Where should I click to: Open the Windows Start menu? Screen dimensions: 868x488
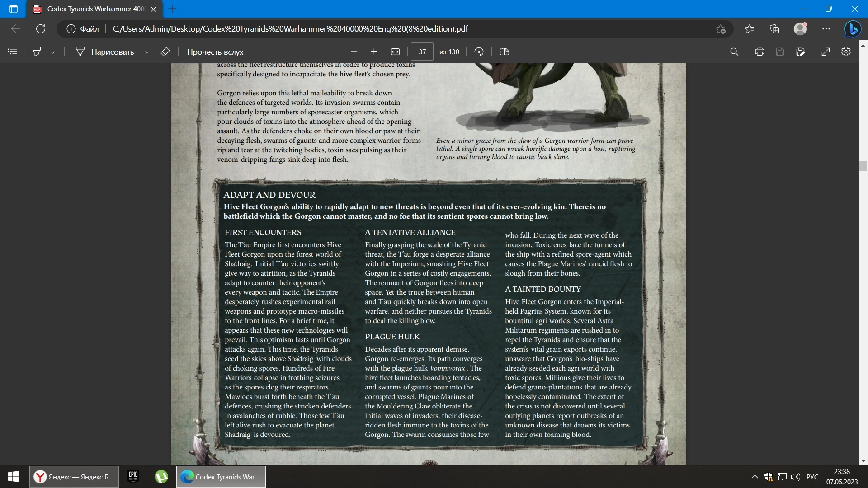click(x=13, y=477)
